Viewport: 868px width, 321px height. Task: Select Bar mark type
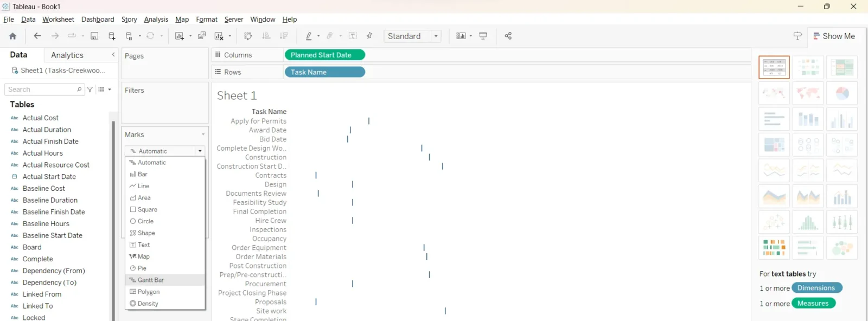pyautogui.click(x=165, y=174)
